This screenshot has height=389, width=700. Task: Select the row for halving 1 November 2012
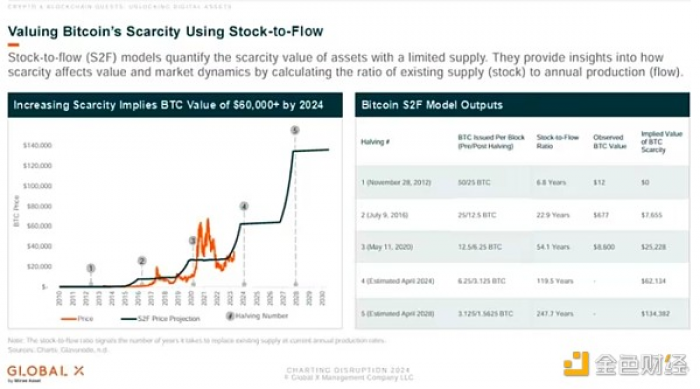coord(522,182)
